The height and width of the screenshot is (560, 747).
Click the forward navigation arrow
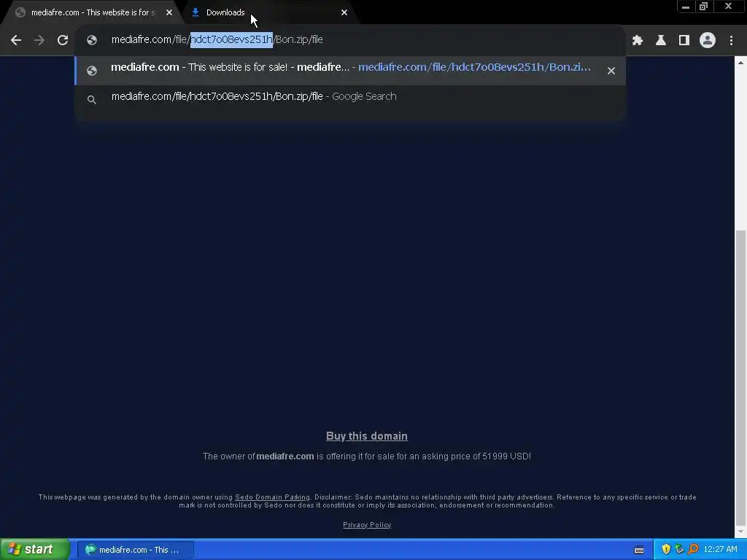39,41
